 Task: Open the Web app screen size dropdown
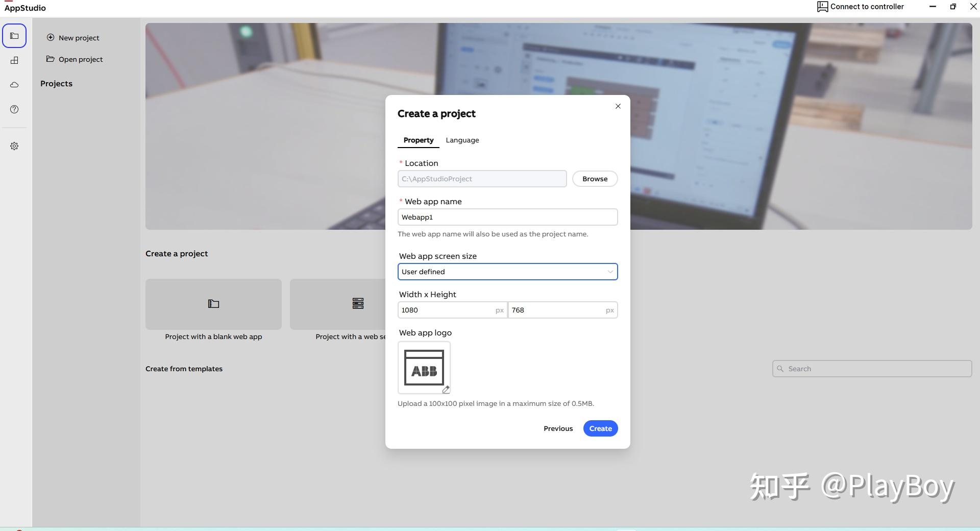pos(507,272)
